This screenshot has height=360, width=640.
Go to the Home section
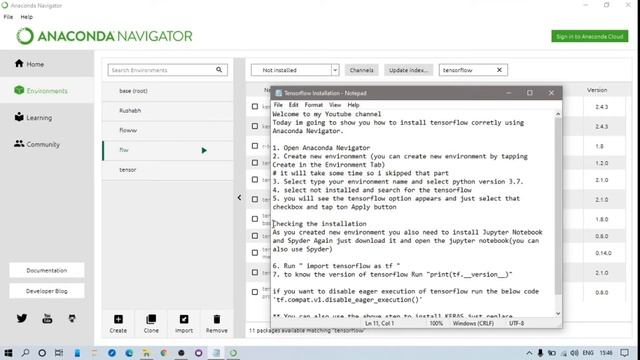(x=29, y=64)
